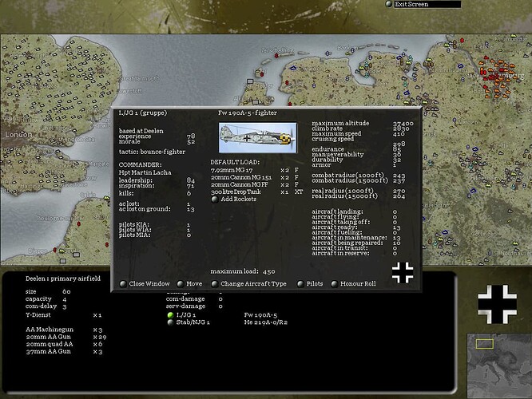Click the 'He 219A-0/R2' entry
Viewport: 532px width, 399px height.
(x=266, y=322)
